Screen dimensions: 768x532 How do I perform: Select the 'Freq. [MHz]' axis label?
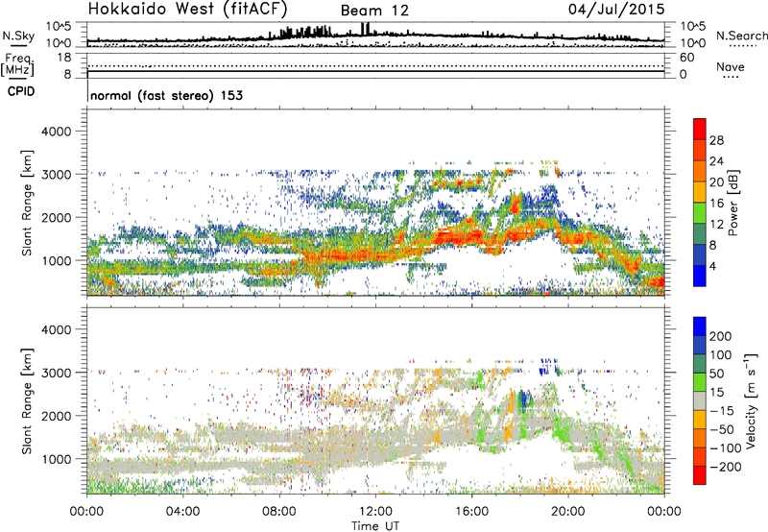click(x=17, y=65)
